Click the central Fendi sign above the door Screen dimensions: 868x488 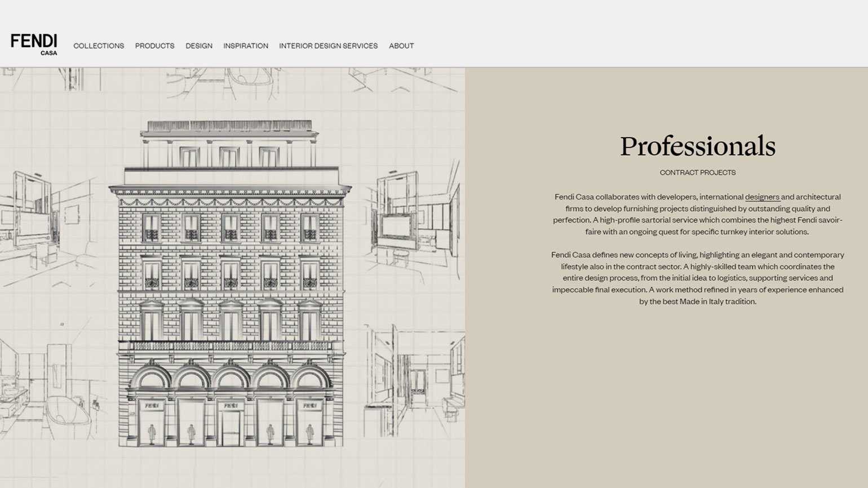[231, 405]
